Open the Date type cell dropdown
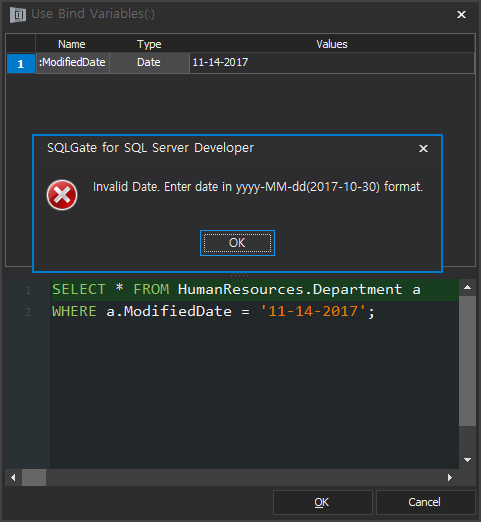 coord(149,63)
